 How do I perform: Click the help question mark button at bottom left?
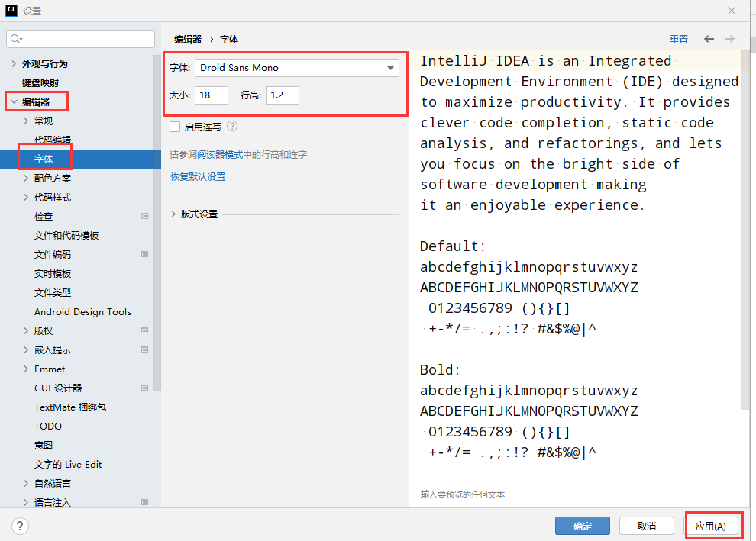click(x=21, y=526)
